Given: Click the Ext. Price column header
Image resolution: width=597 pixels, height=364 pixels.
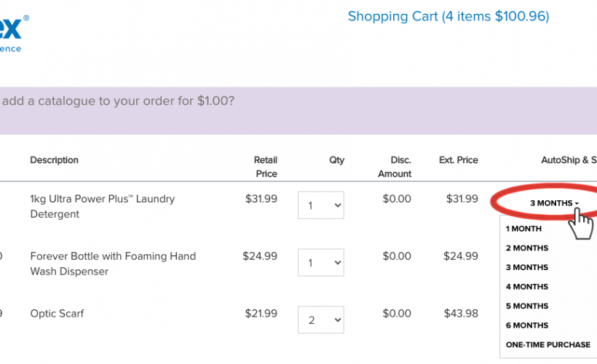Looking at the screenshot, I should [458, 160].
